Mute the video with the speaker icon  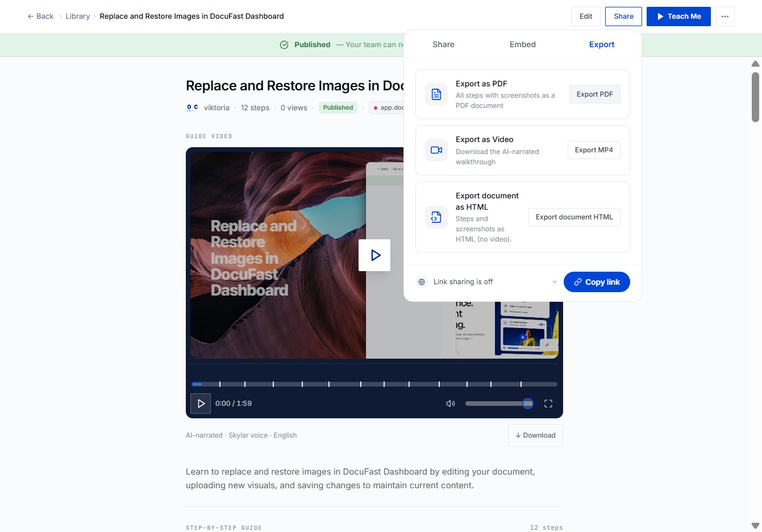(x=451, y=404)
